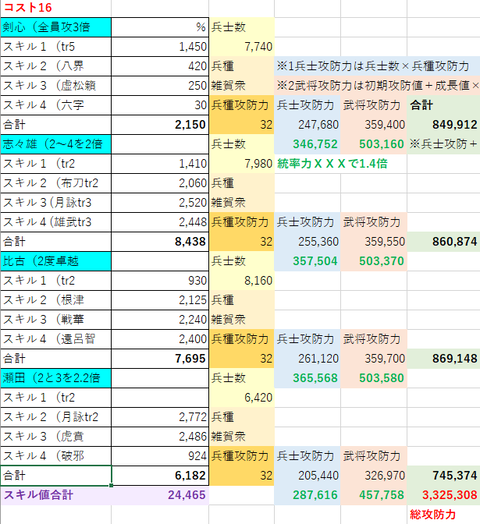The image size is (480, 524).
Task: Click the soldier count 6,420 cell
Action: (242, 398)
